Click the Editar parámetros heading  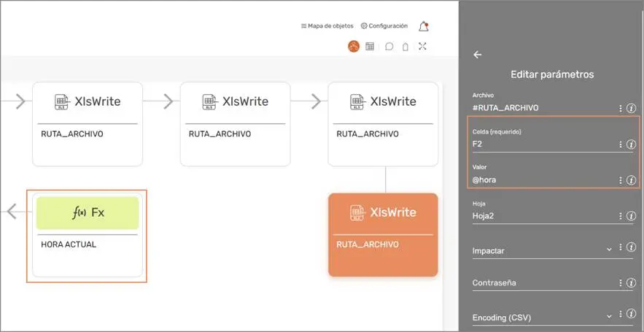pos(552,74)
